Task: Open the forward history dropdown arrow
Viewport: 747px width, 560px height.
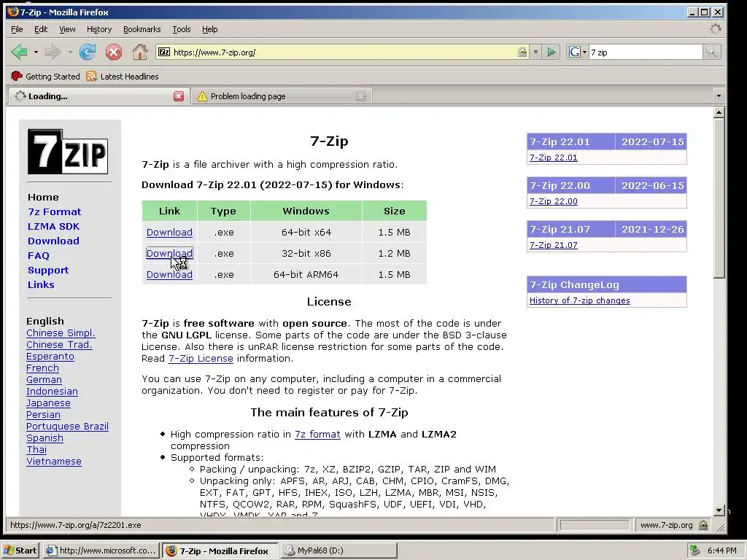Action: point(69,52)
